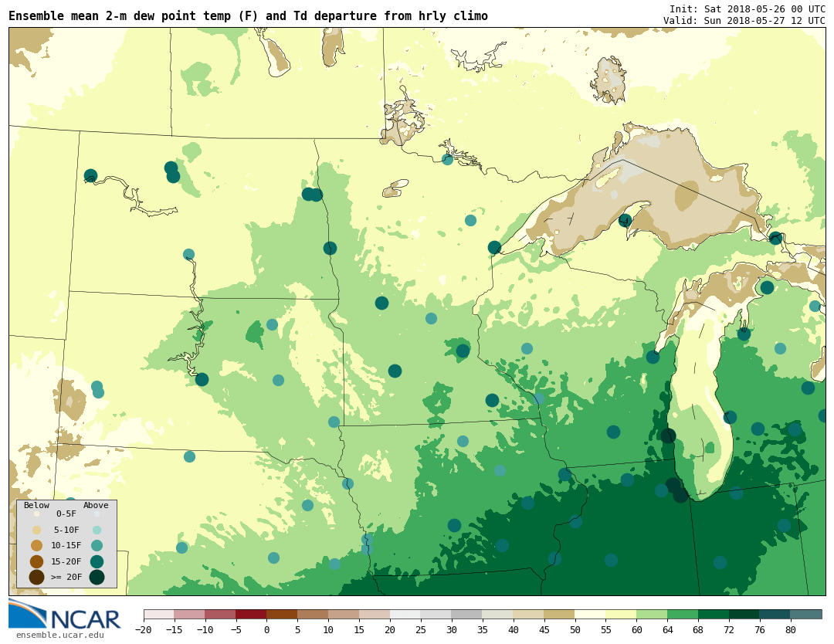Click the darkest teal above >= 20F legend circle
The height and width of the screenshot is (644, 834).
pos(97,577)
